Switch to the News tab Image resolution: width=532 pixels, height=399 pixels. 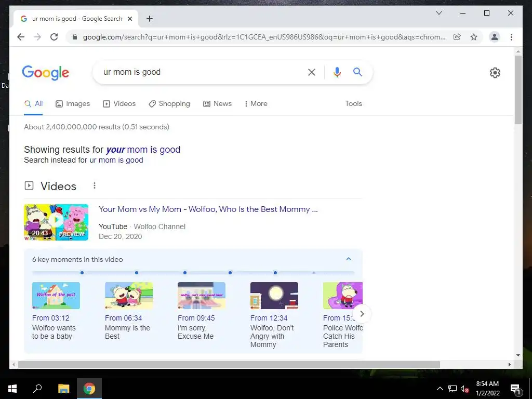(217, 104)
